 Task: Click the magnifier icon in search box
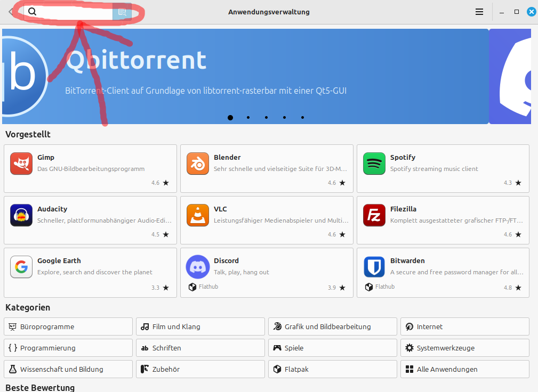pos(32,12)
